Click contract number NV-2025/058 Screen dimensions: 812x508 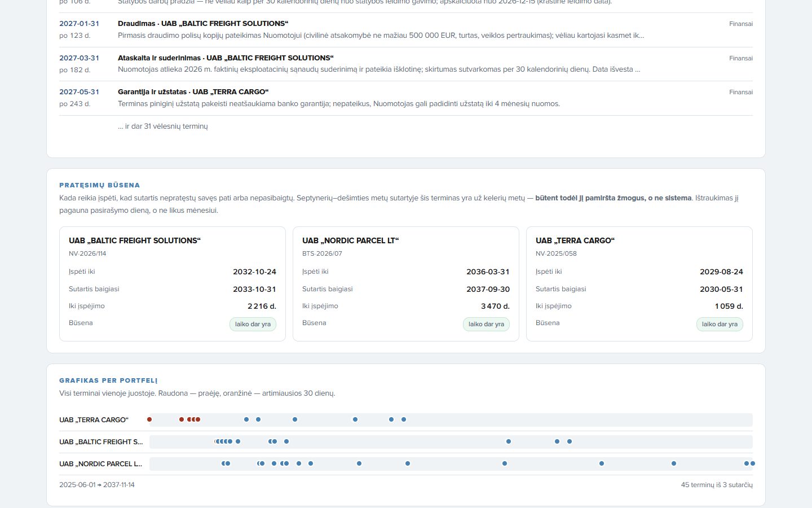556,254
